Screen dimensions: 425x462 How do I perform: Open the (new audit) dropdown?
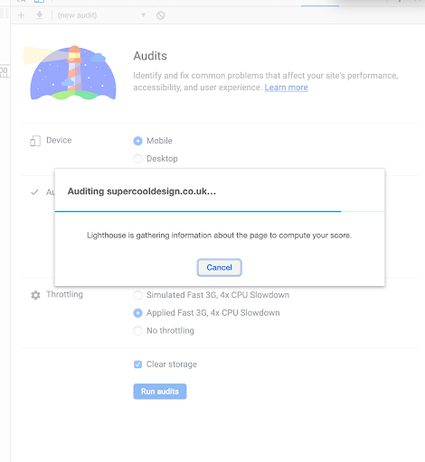(102, 15)
